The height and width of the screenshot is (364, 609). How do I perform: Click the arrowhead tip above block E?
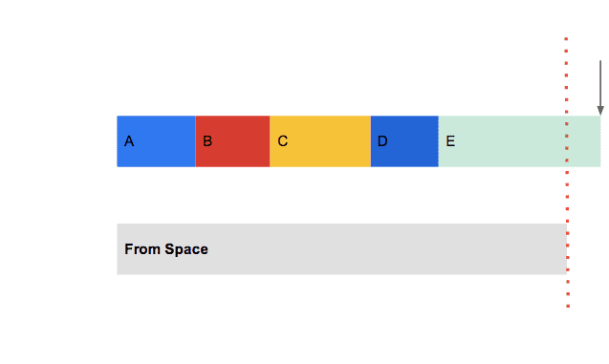[600, 114]
